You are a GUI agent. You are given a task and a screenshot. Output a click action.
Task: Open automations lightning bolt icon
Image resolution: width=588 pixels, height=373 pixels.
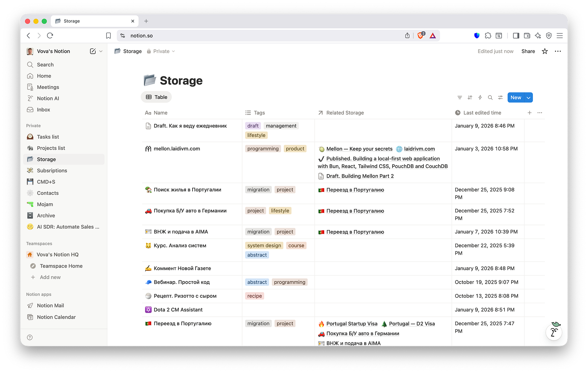tap(480, 97)
